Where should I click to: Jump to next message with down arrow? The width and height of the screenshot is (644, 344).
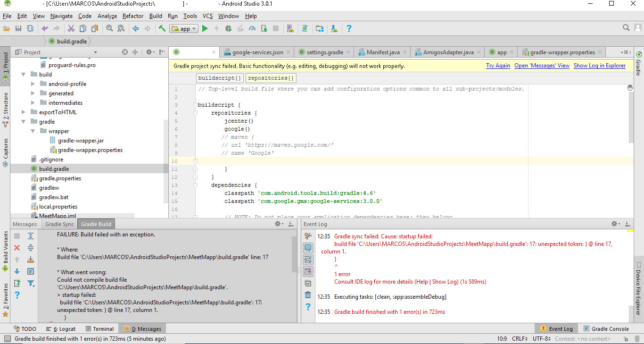tap(17, 271)
